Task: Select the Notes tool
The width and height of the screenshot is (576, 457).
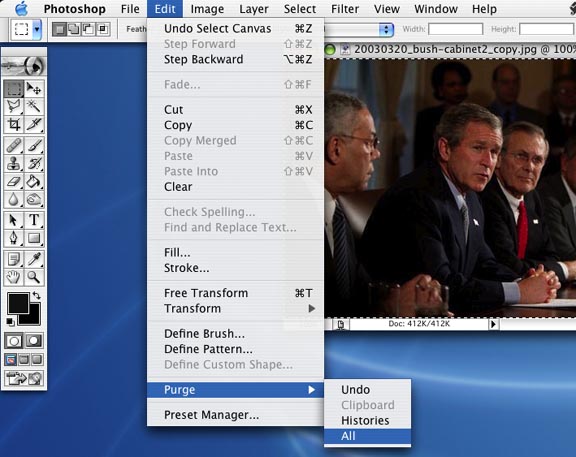Action: click(x=14, y=259)
